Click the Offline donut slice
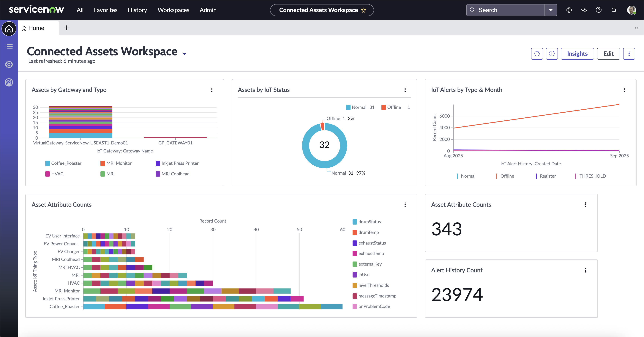644x337 pixels. click(323, 127)
